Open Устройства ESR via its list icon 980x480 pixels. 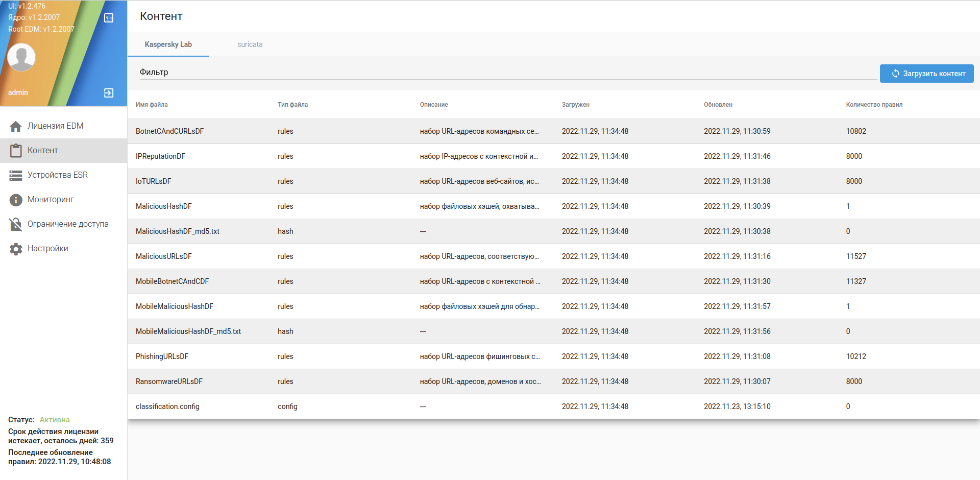pyautogui.click(x=16, y=175)
